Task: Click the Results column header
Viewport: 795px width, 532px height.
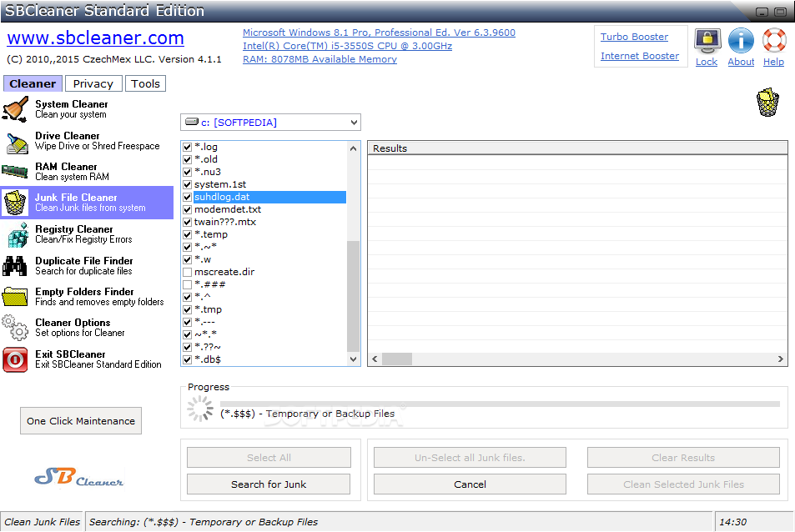Action: [577, 148]
